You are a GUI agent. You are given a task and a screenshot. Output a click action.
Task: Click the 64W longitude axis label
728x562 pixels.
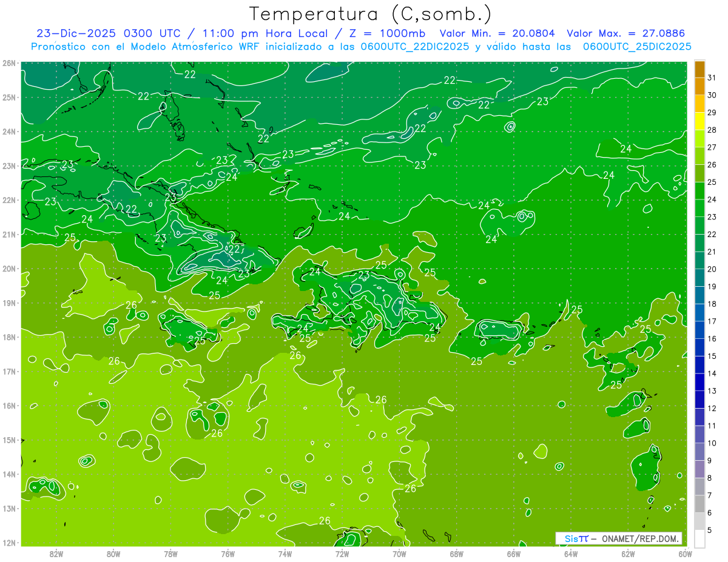[x=571, y=554]
